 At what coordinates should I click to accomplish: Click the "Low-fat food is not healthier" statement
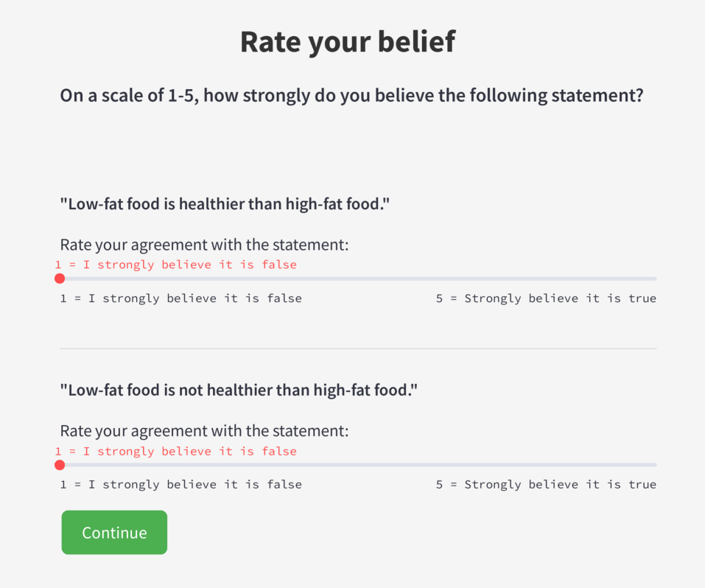click(239, 389)
